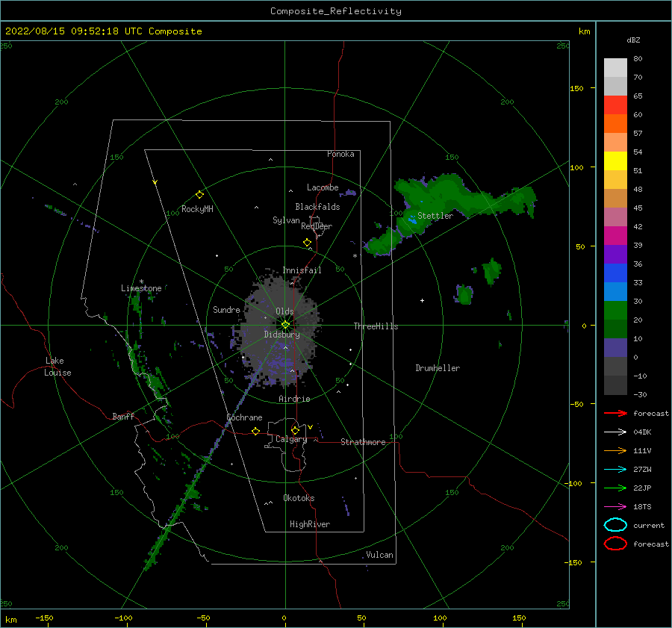This screenshot has width=672, height=628.
Task: Click the Airdrie label
Action: tap(294, 399)
